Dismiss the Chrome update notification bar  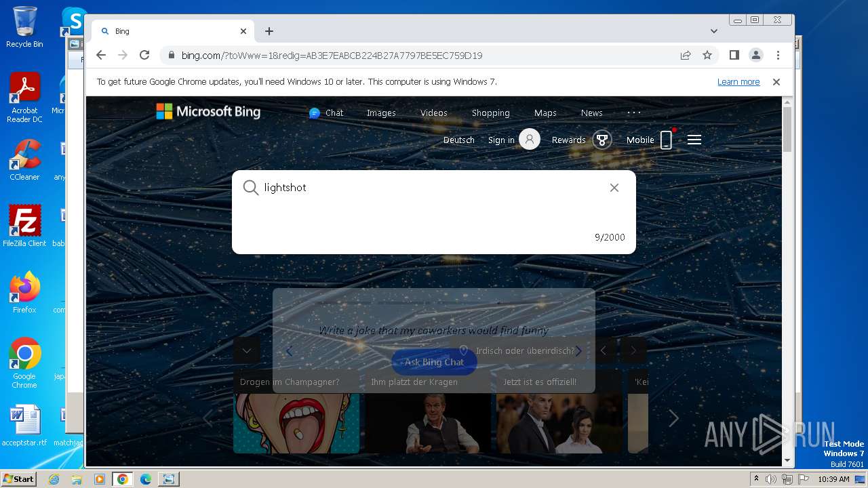click(776, 82)
